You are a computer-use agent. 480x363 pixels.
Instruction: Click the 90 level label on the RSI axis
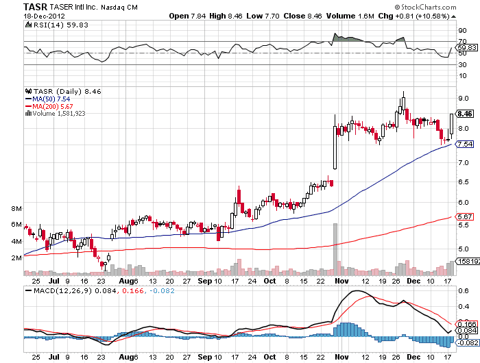(x=462, y=31)
